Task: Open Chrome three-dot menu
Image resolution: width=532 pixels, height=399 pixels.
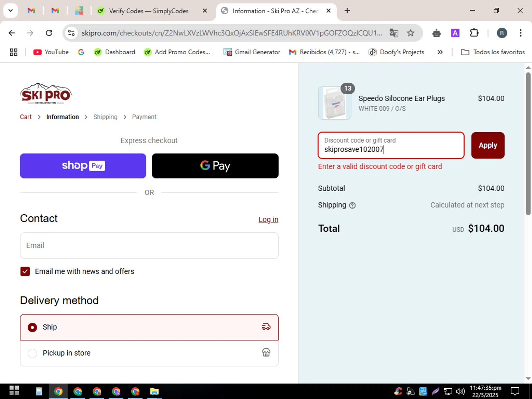Action: click(x=520, y=33)
